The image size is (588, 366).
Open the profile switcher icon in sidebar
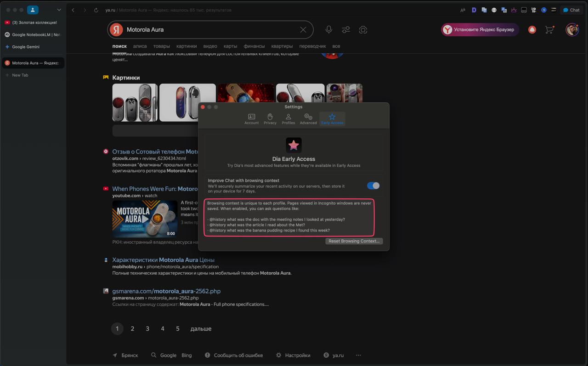(33, 10)
